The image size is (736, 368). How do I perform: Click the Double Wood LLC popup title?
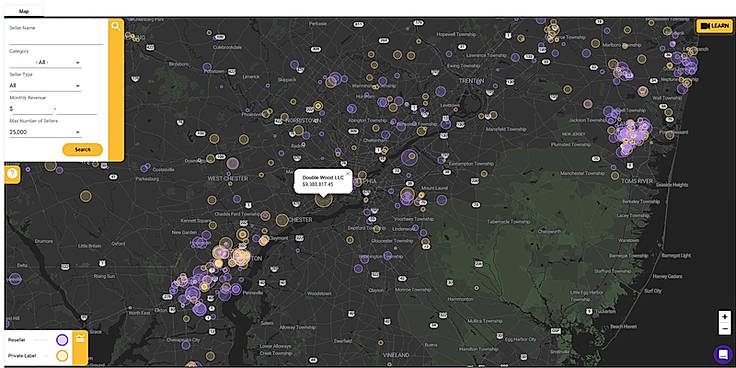tap(323, 177)
